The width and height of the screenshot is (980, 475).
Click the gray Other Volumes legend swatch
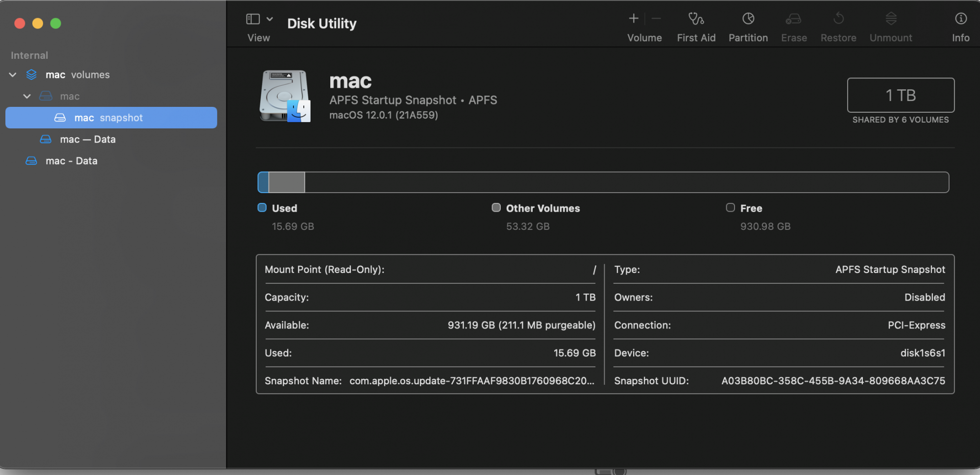click(496, 208)
